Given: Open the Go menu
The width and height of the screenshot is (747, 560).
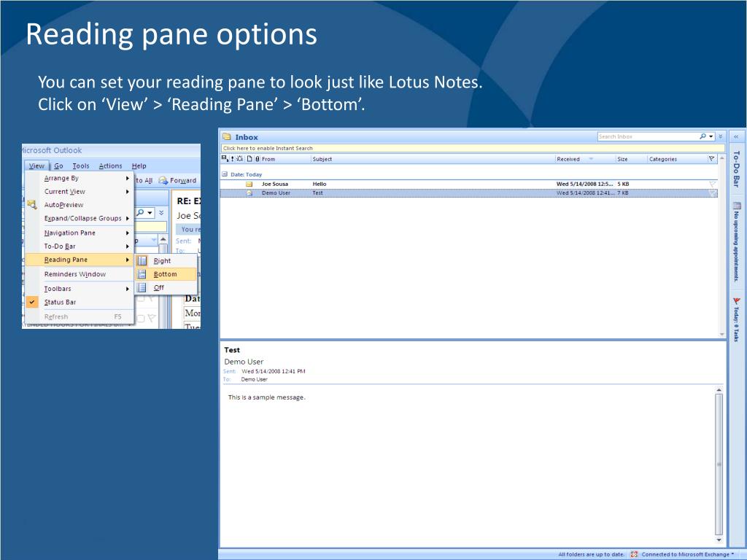Looking at the screenshot, I should [x=58, y=166].
